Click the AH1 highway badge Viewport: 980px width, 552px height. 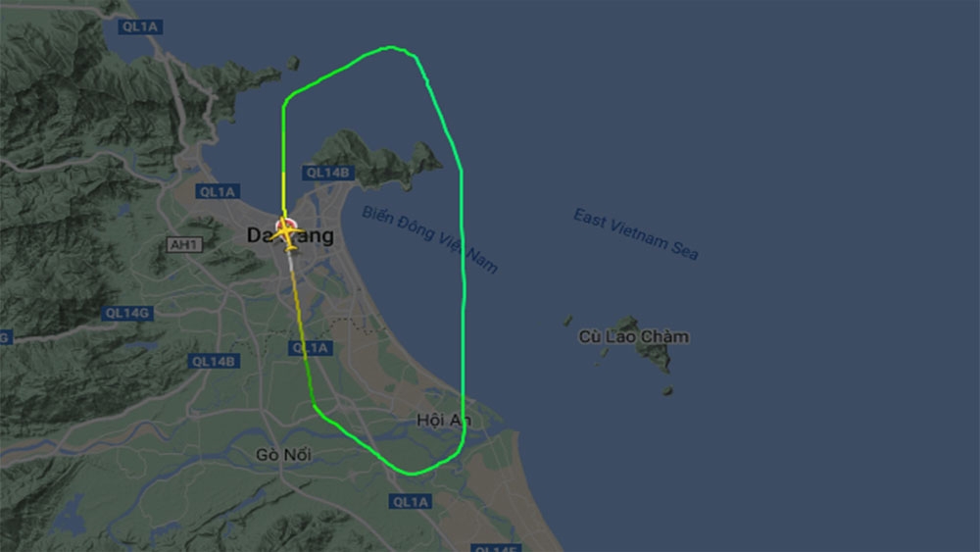(x=184, y=244)
